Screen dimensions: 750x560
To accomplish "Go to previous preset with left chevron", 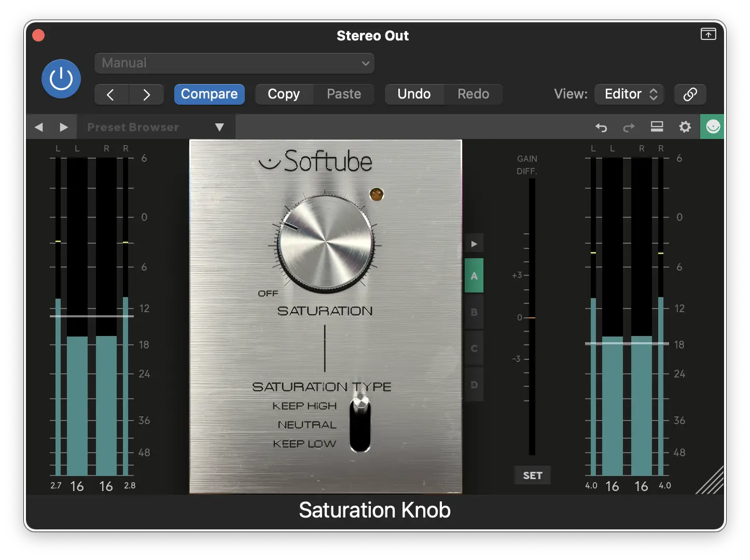I will pos(110,94).
